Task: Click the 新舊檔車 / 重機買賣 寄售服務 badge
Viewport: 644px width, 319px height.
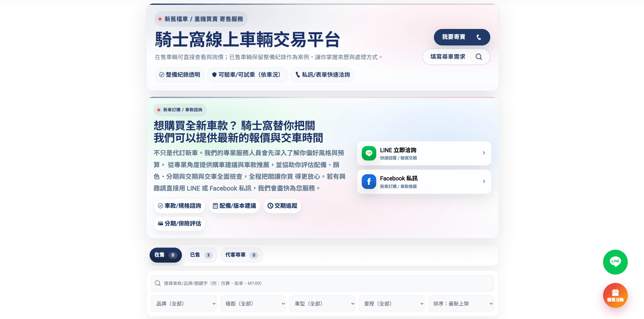Action: tap(201, 19)
